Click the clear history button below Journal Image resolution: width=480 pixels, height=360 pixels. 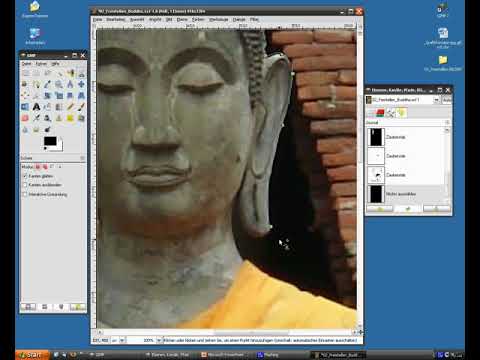click(436, 209)
